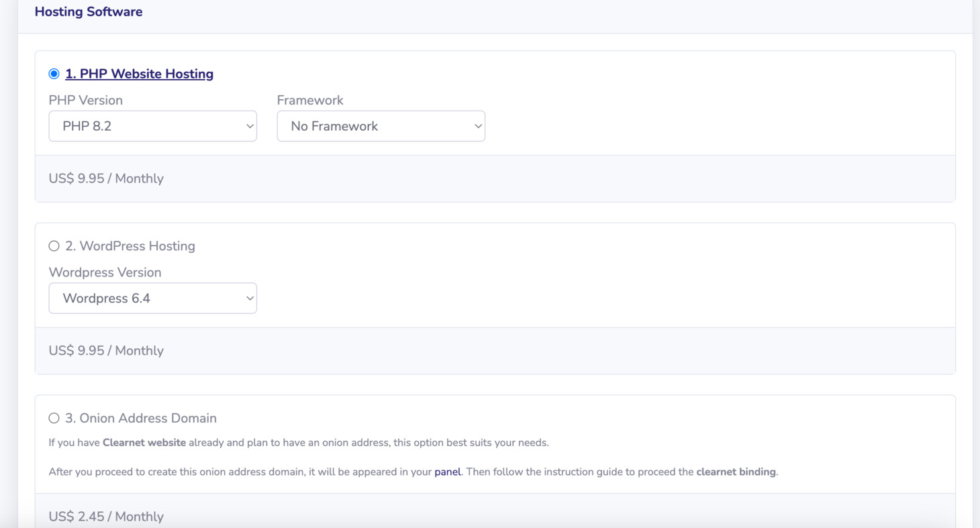This screenshot has height=528, width=980.
Task: Click the WordPress hosting price 'US$ 9.95 / Monthly'
Action: (x=106, y=351)
